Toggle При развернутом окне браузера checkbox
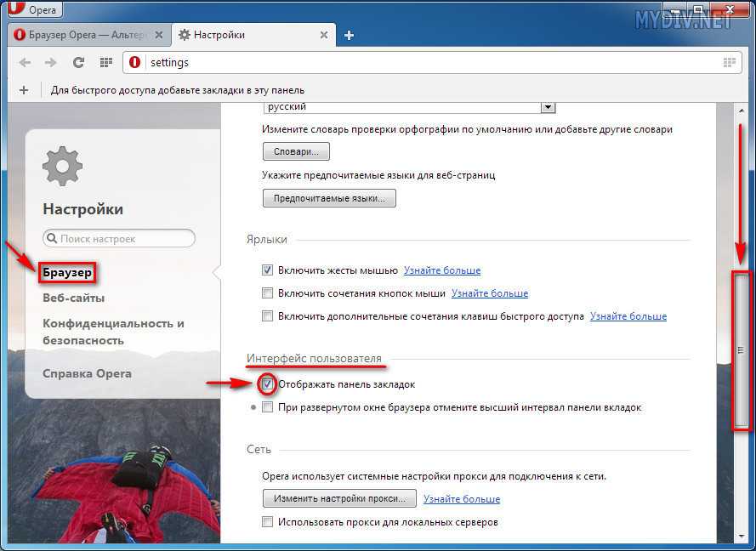The width and height of the screenshot is (756, 551). [267, 407]
